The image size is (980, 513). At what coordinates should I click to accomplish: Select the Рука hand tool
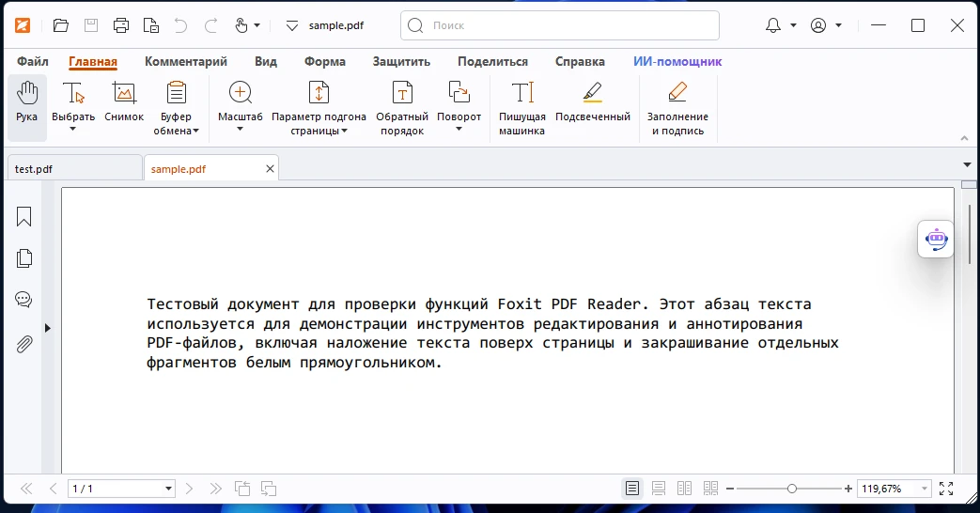(27, 106)
